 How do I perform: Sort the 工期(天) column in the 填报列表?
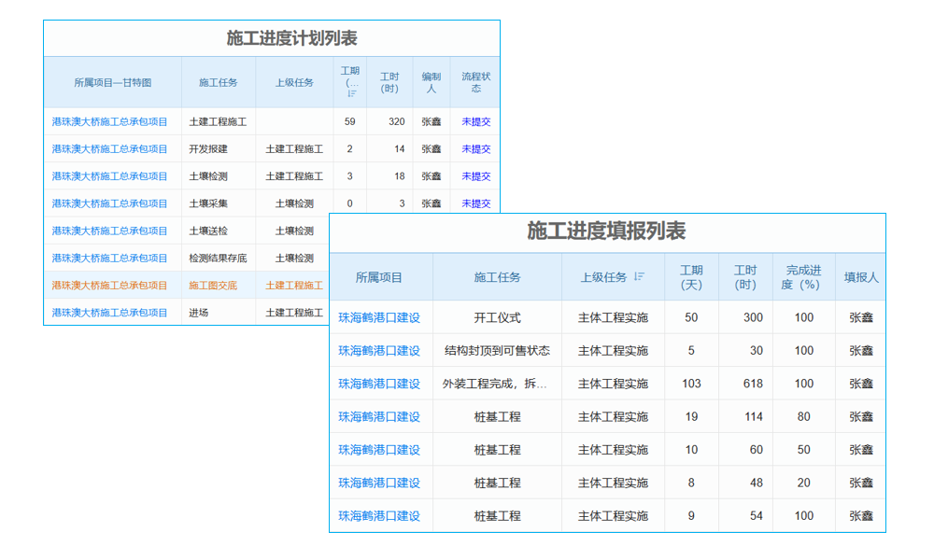(691, 276)
